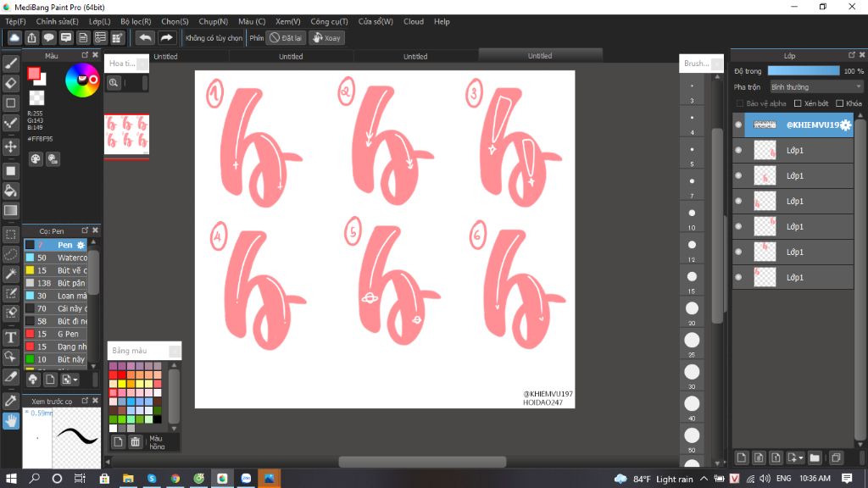This screenshot has height=488, width=868.
Task: Open add-brush dropdown under brush list
Action: click(70, 380)
